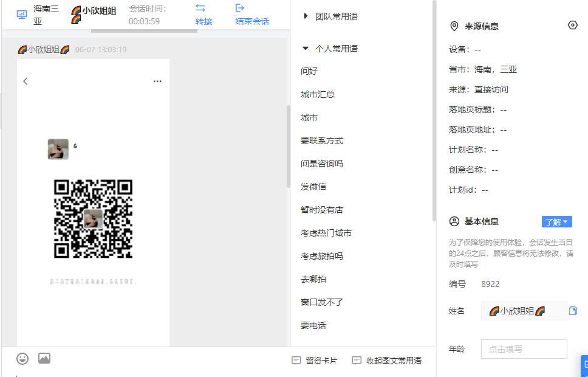Screen dimensions: 588x377
Task: Click the message timestamp 06-07 13:03:19
Action: (x=101, y=50)
